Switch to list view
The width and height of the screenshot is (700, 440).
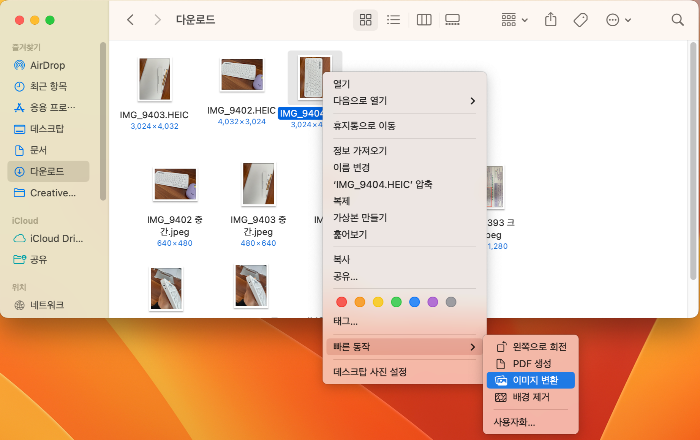tap(393, 20)
